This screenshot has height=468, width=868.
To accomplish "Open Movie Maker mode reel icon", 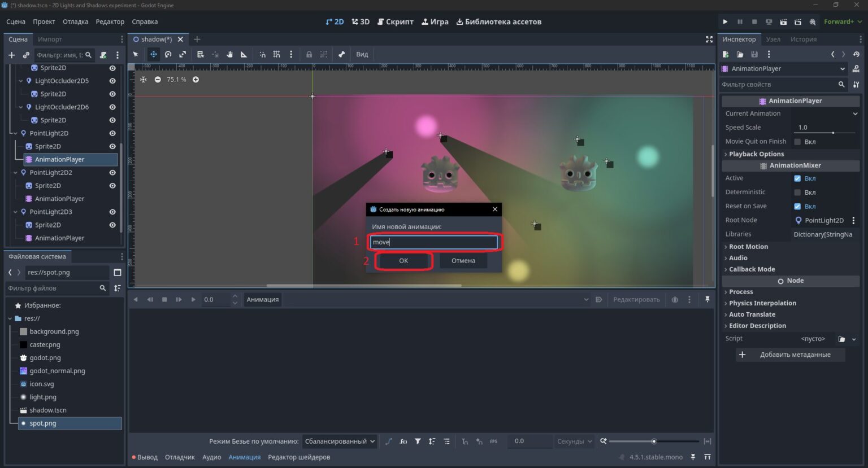I will (813, 22).
